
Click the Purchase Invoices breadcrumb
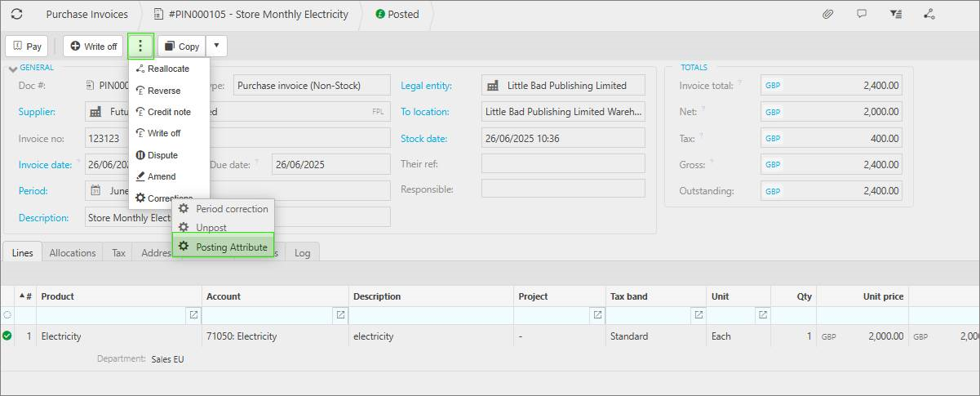pos(86,14)
